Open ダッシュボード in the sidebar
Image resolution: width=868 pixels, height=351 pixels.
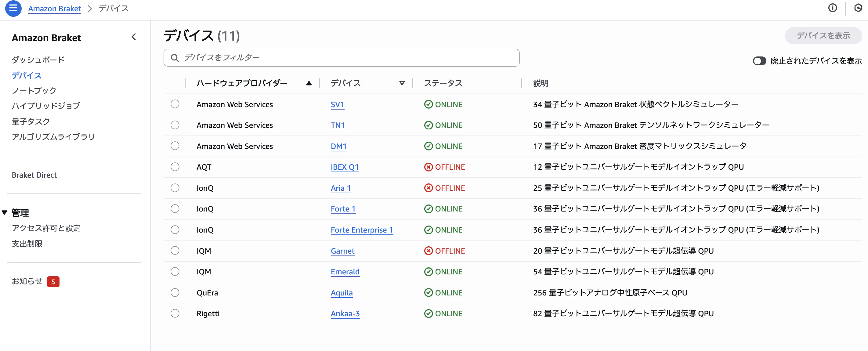point(38,60)
